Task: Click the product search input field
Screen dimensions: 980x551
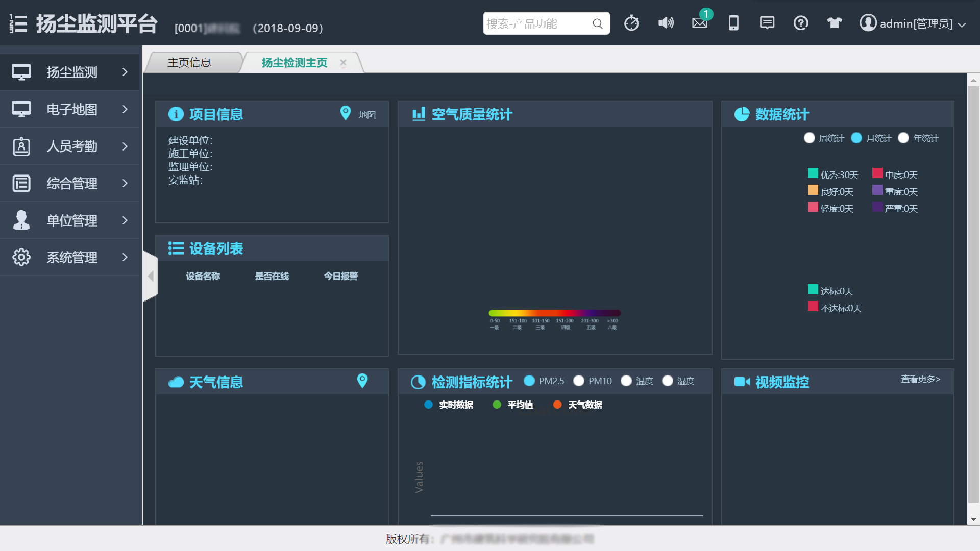Action: (536, 23)
